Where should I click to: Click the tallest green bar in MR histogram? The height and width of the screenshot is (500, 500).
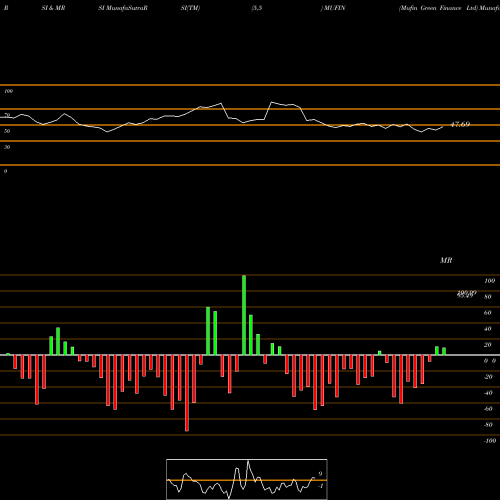244,315
